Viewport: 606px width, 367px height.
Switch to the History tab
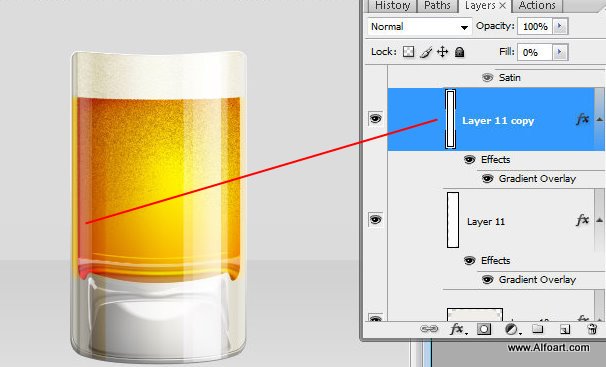[392, 6]
